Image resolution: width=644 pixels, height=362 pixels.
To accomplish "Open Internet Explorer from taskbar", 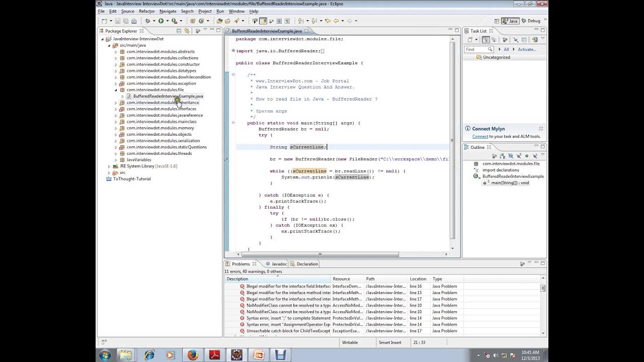I will pyautogui.click(x=149, y=355).
